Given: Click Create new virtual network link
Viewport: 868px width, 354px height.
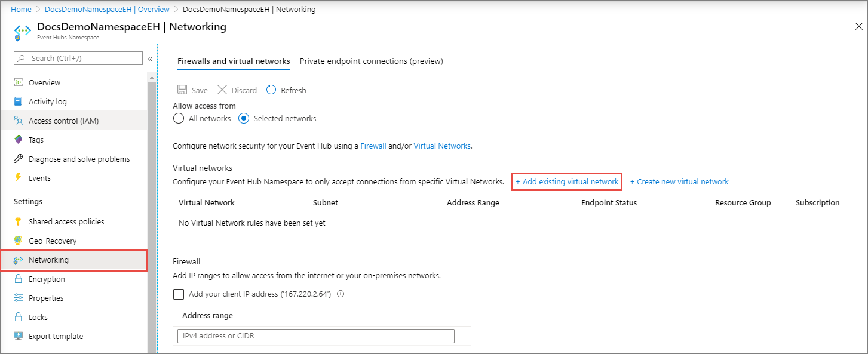Looking at the screenshot, I should click(x=679, y=181).
